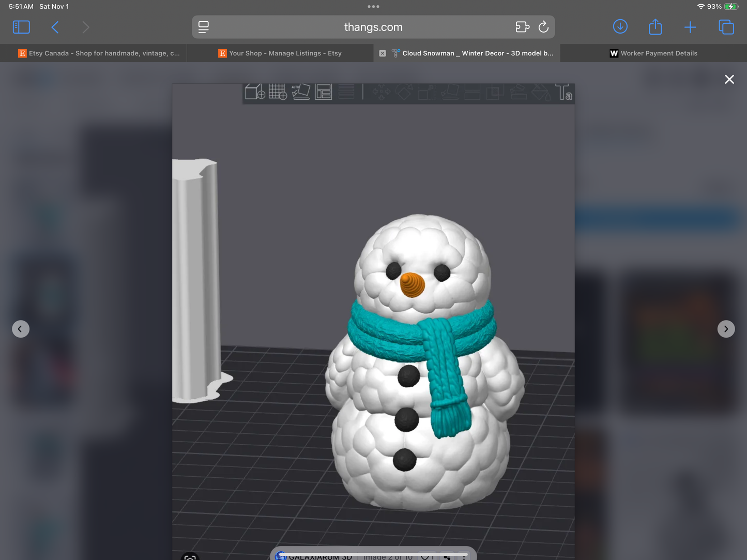Tap the new tab plus icon
This screenshot has height=560, width=747.
(x=690, y=26)
